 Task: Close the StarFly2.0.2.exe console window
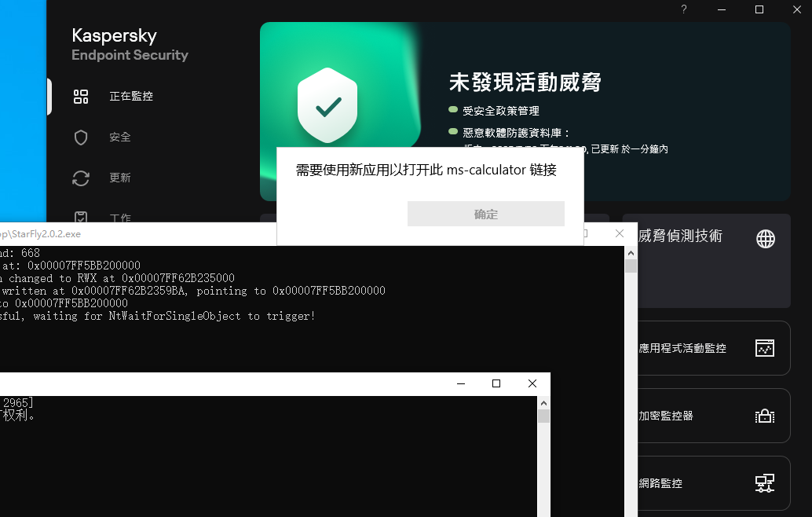click(620, 233)
